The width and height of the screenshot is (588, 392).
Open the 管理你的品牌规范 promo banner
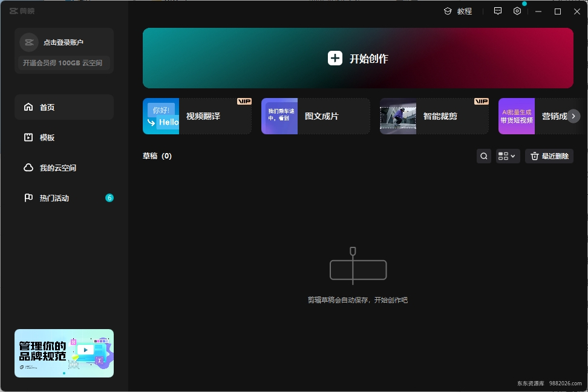pos(64,353)
